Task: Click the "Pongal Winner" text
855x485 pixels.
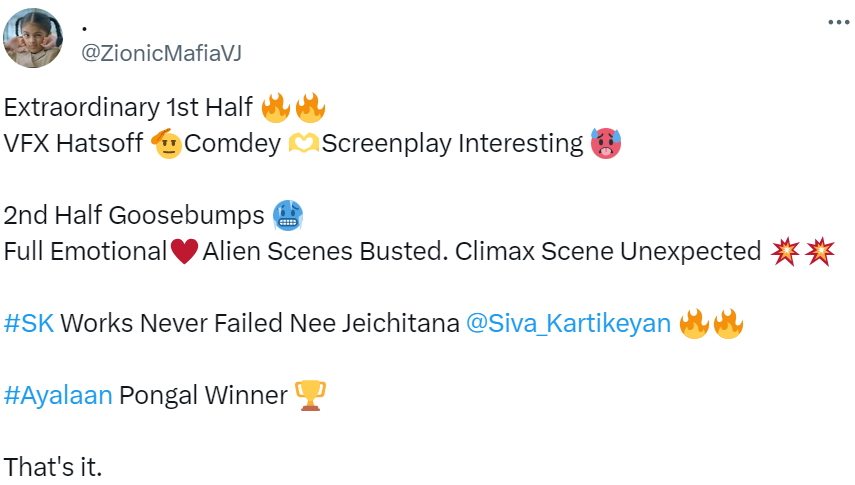Action: 202,395
